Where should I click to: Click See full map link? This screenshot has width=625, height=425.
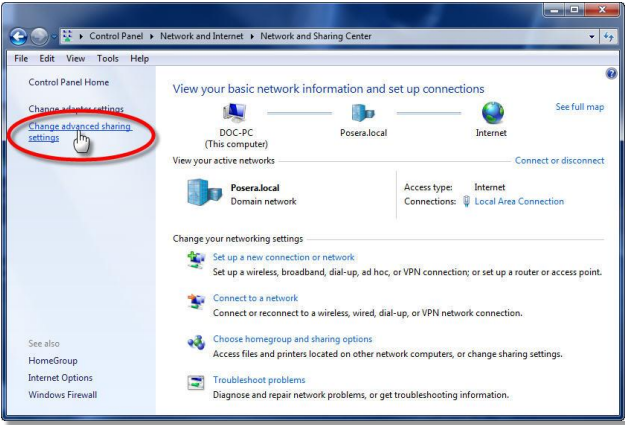[579, 107]
